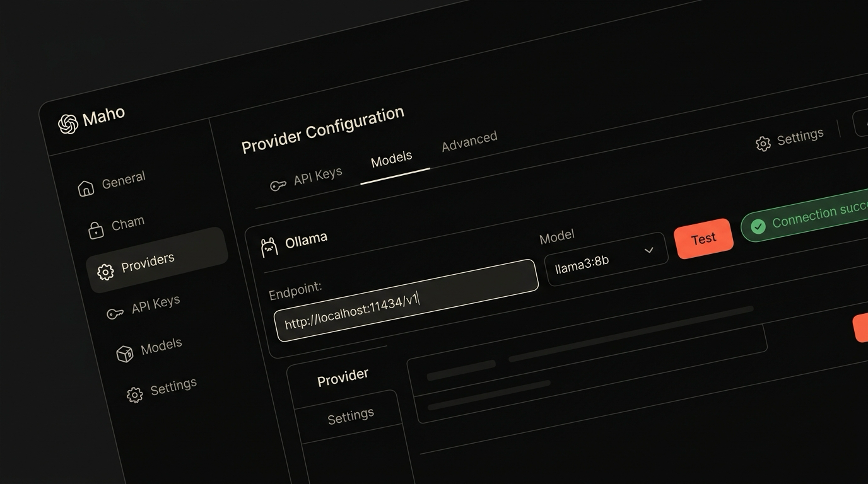Screen dimensions: 868x484
Task: Click the Model label above dropdown
Action: click(x=557, y=236)
